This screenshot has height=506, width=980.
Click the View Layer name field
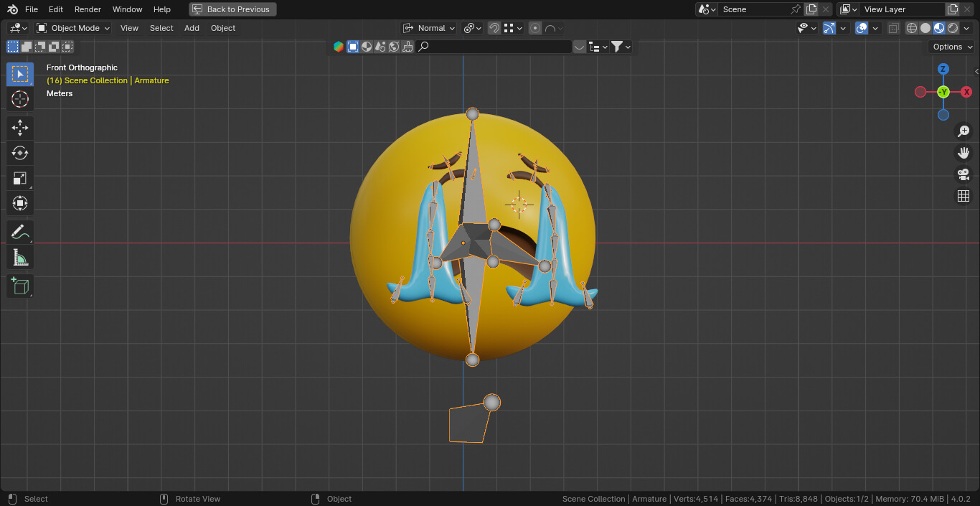pyautogui.click(x=903, y=9)
